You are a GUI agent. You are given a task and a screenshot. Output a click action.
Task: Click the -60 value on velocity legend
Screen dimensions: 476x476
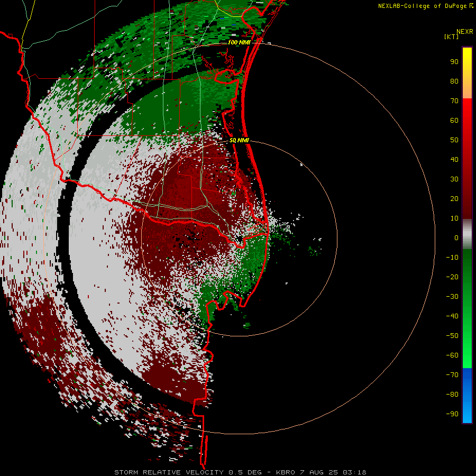pos(452,355)
